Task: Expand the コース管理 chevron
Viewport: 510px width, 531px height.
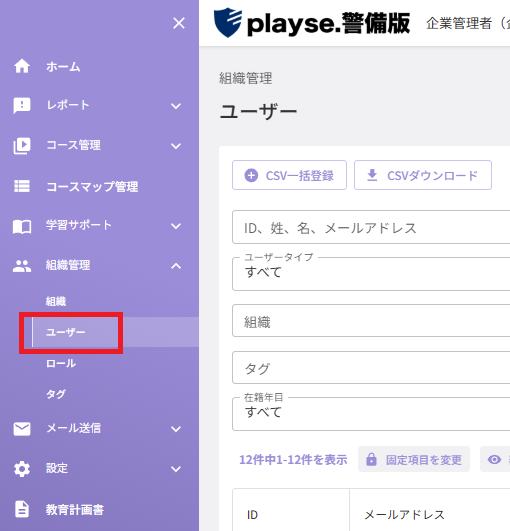Action: (176, 146)
